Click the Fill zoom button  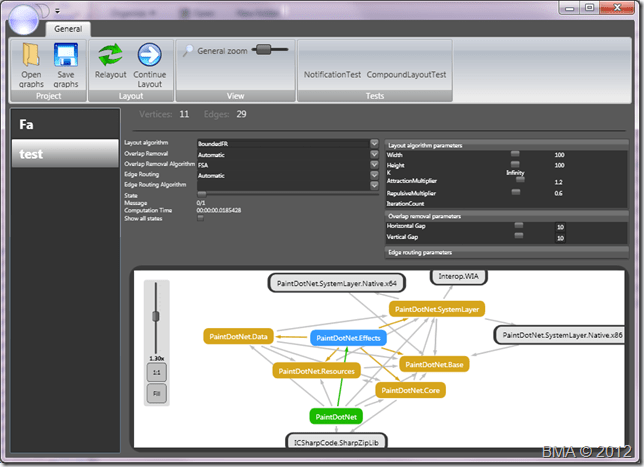[x=156, y=393]
